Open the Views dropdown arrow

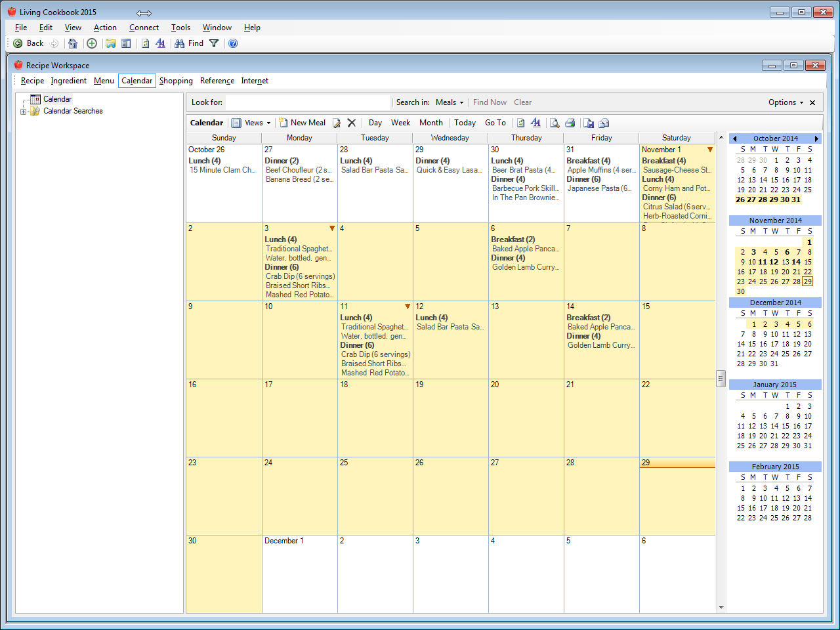click(268, 123)
